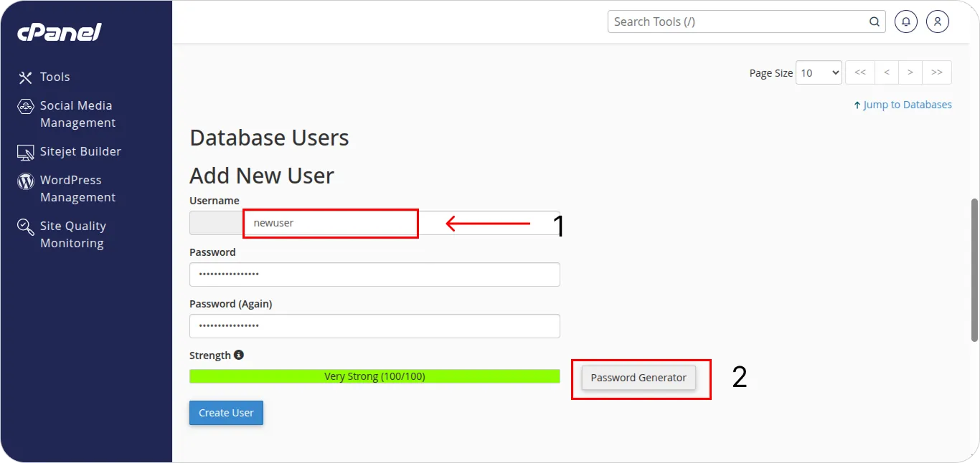The image size is (980, 463).
Task: Click the Password (Again) field
Action: pyautogui.click(x=374, y=326)
